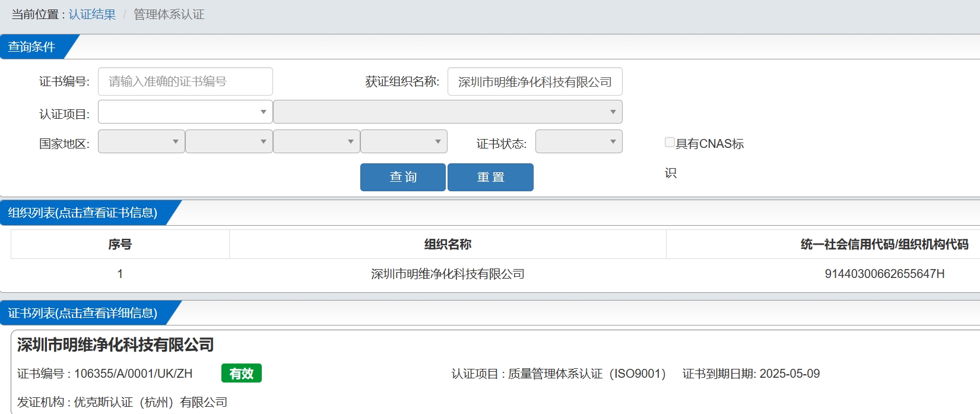Screen dimensions: 980x414
Task: Select organization row 深圳市明维净化科技有限公司 in table
Action: (x=448, y=274)
